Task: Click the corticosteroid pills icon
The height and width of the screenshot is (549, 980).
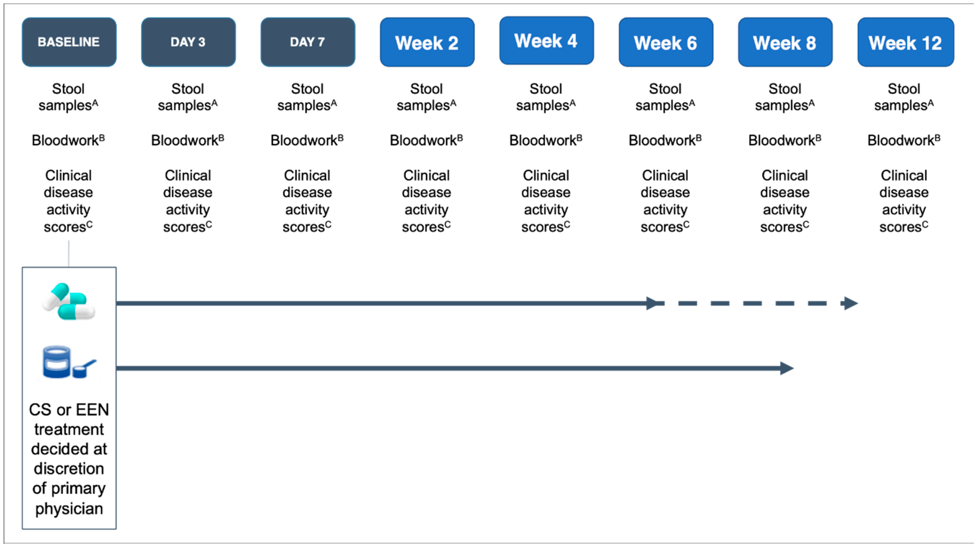Action: [69, 302]
